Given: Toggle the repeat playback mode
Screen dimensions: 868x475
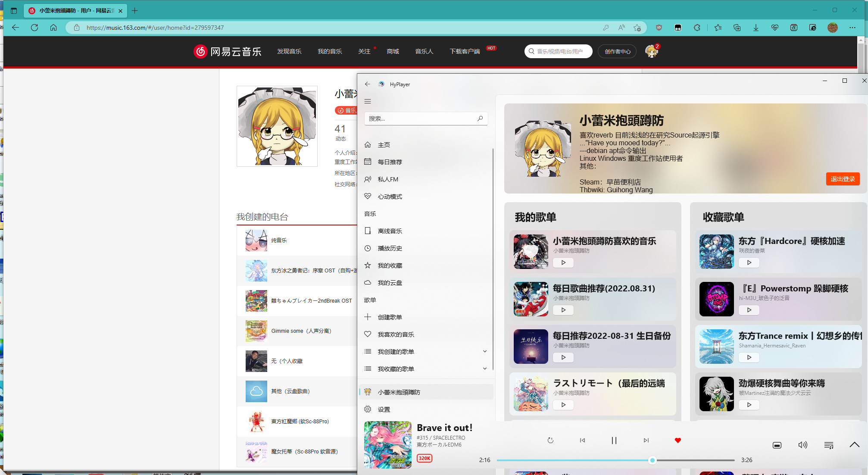Looking at the screenshot, I should tap(550, 441).
